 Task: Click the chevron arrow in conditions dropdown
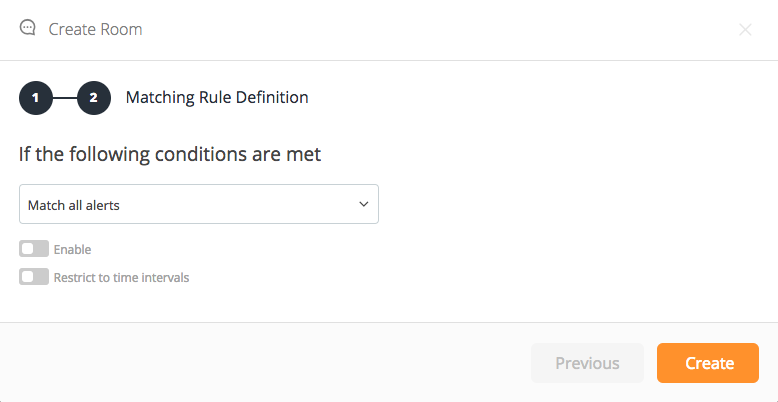point(363,204)
